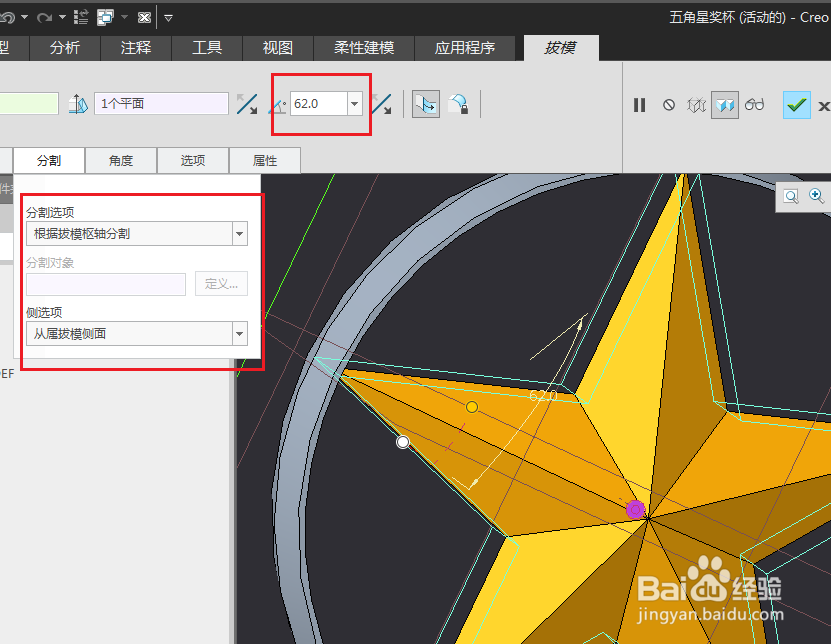Cancel the draft feature with X
831x644 pixels.
pos(824,106)
